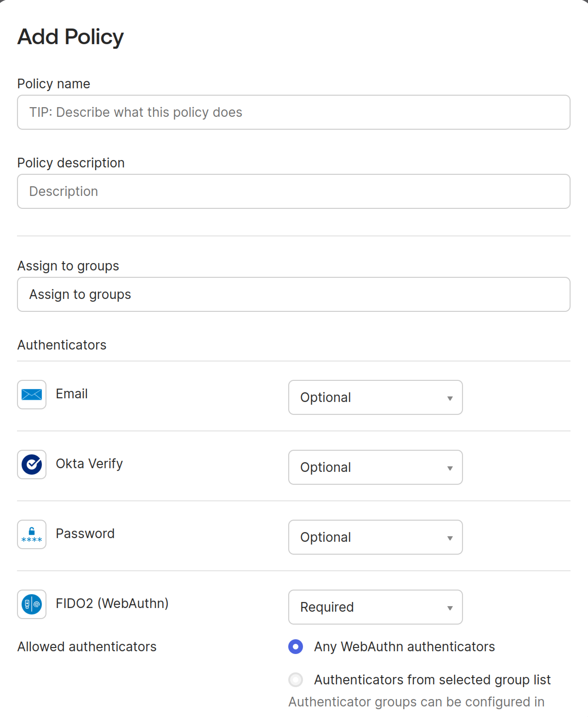The image size is (588, 717).
Task: Click the Email dropdown arrow
Action: [x=450, y=399]
